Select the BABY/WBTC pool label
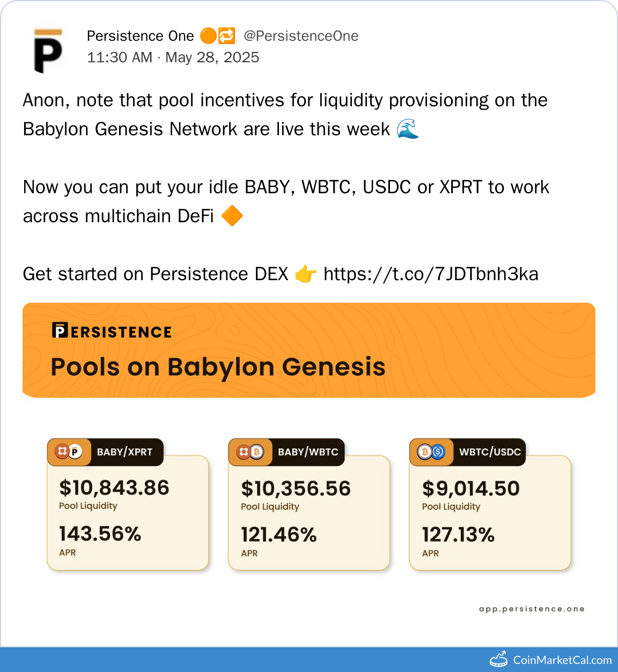The width and height of the screenshot is (618, 672). click(308, 452)
